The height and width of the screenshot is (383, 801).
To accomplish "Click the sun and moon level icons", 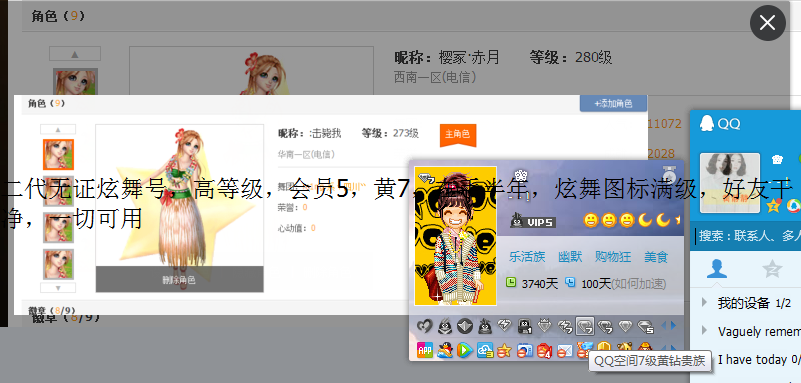I will pos(632,220).
